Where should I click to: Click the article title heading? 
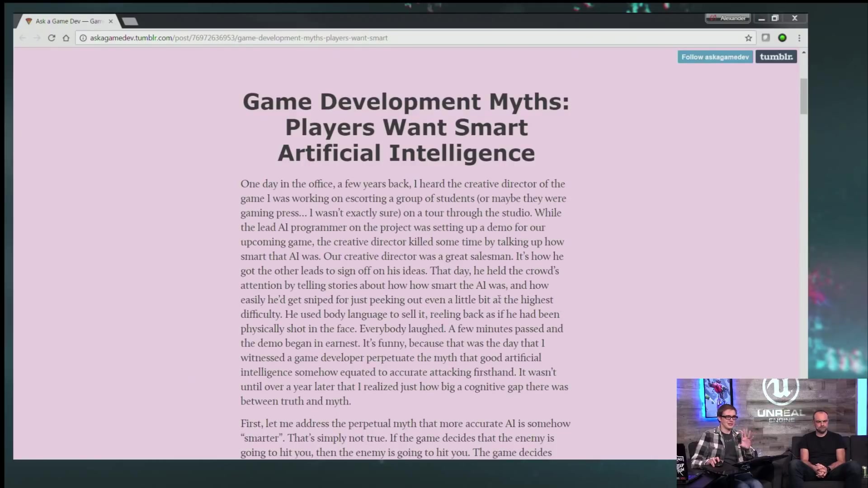click(x=406, y=127)
